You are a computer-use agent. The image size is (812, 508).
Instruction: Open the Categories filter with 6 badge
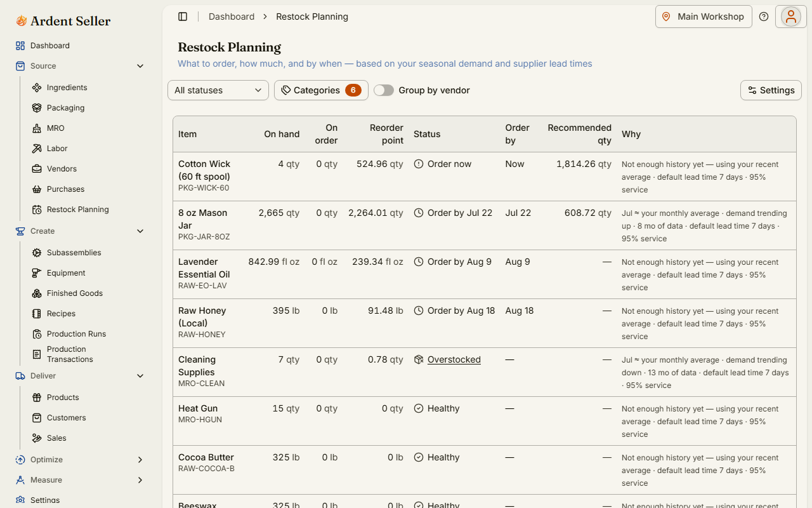pos(321,90)
